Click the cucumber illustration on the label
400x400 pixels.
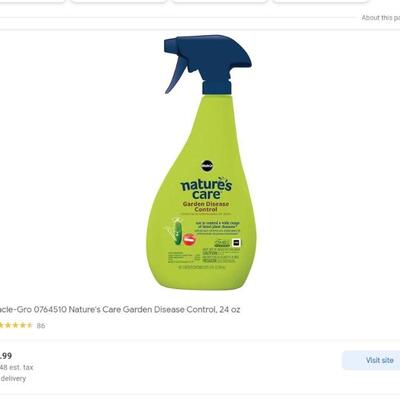[x=178, y=232]
